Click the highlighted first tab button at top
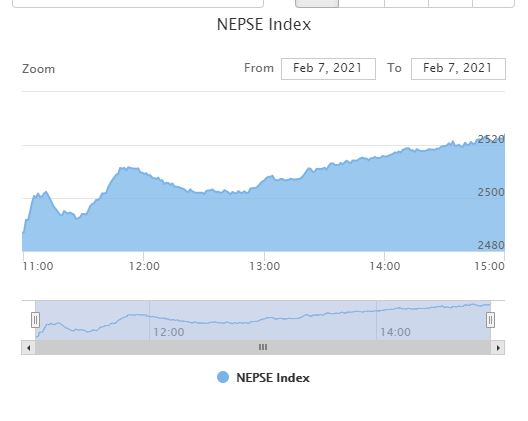Image resolution: width=528 pixels, height=421 pixels. point(317,3)
